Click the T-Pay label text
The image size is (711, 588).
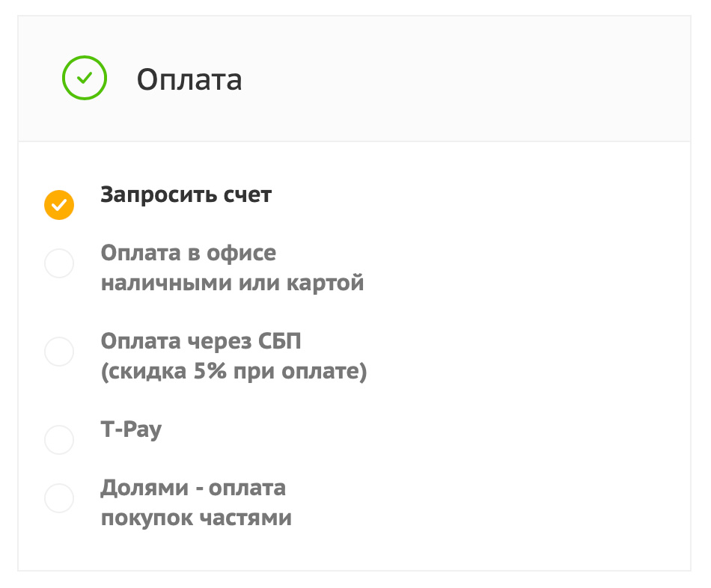tap(131, 430)
